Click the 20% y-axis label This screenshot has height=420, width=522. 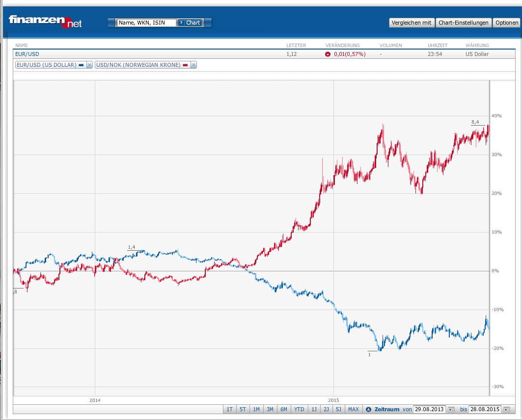[496, 193]
